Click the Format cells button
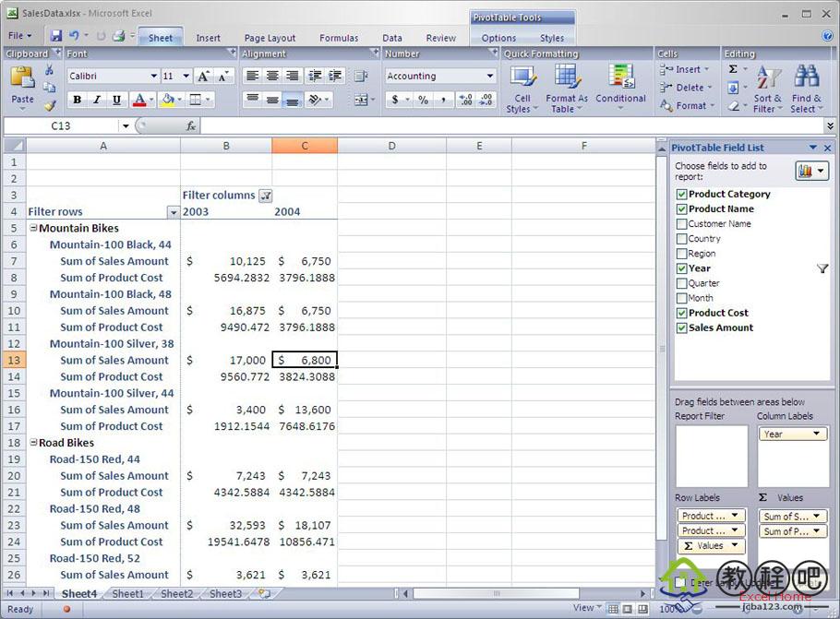Image resolution: width=840 pixels, height=619 pixels. click(x=688, y=105)
